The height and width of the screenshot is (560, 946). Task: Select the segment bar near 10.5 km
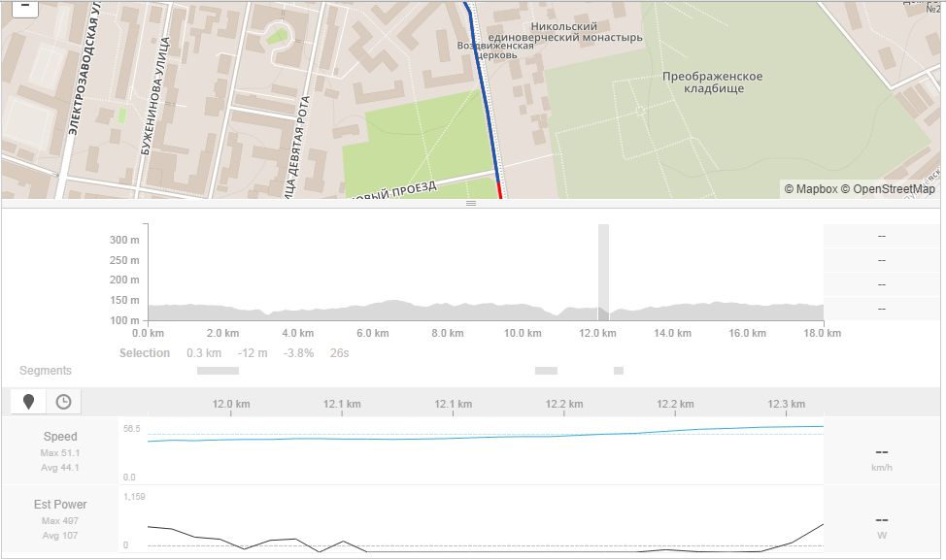point(546,371)
